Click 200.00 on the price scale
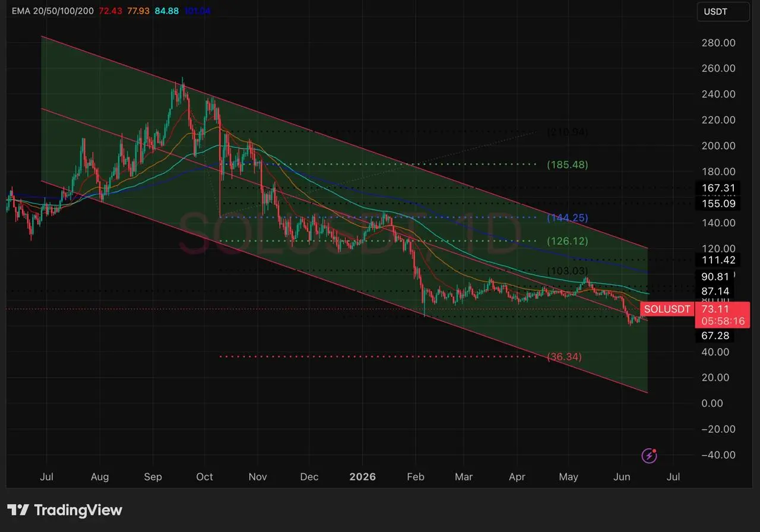 [718, 146]
